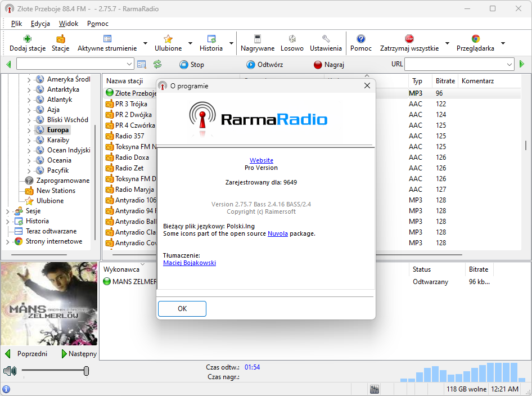Open Ulubione star toolbar icon
Viewport: 532px width, 396px height.
168,39
